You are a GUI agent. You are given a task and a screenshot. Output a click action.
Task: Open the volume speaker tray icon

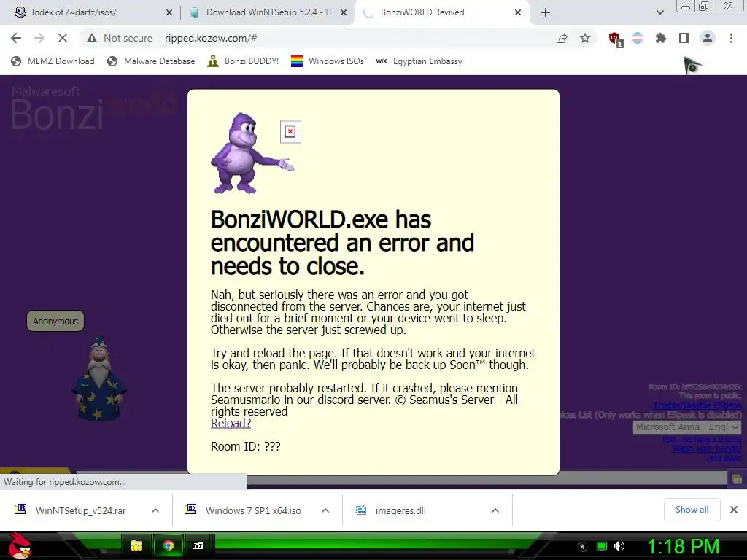(x=619, y=547)
